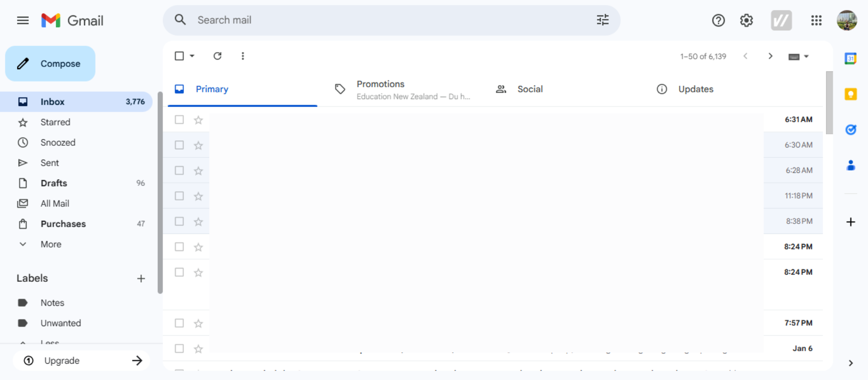
Task: Open the Google apps grid
Action: tap(816, 20)
